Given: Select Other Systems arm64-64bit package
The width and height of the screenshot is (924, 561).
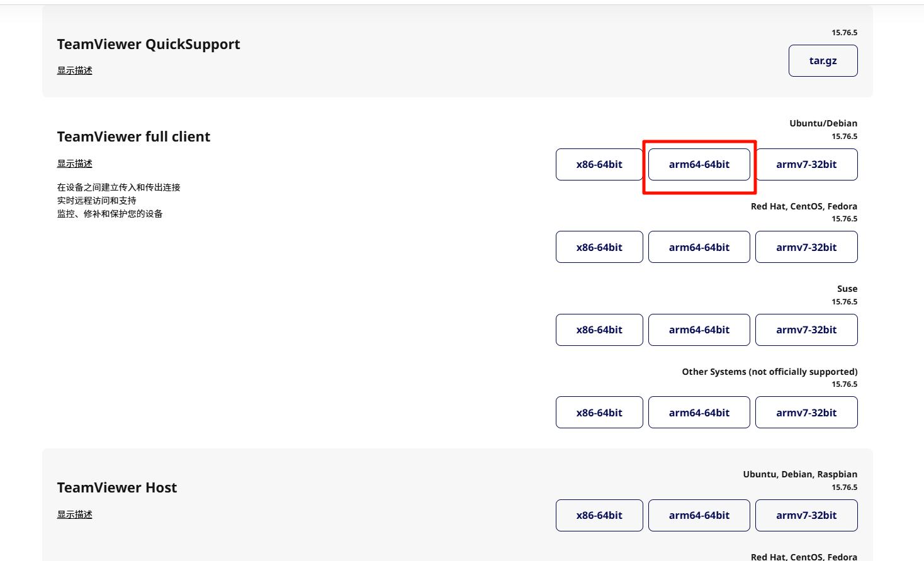Looking at the screenshot, I should (x=699, y=413).
